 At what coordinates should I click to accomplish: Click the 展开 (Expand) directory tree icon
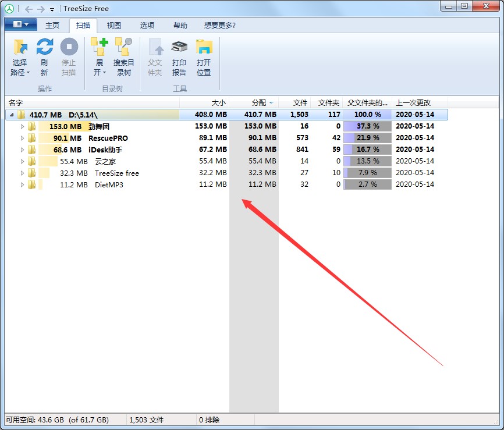point(98,56)
